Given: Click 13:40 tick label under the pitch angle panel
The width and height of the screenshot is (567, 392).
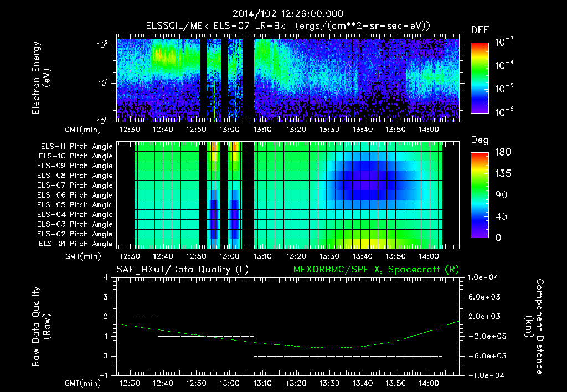Looking at the screenshot, I should (x=362, y=256).
